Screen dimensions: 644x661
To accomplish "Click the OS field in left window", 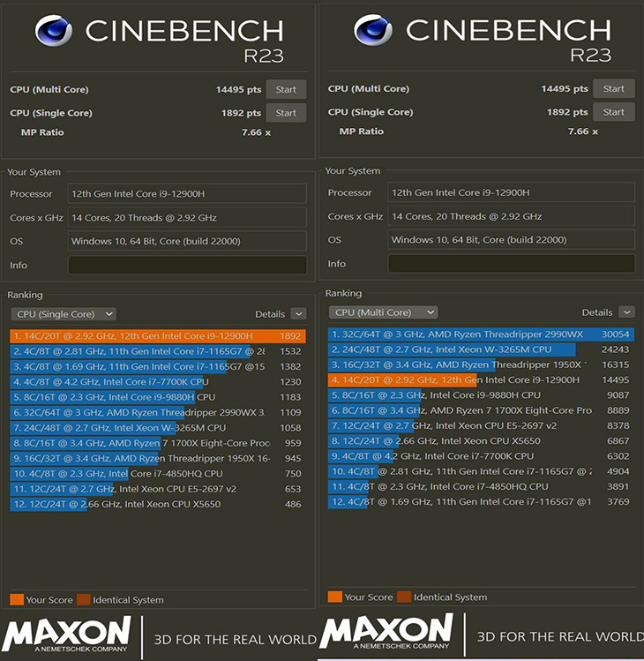I will tap(188, 241).
